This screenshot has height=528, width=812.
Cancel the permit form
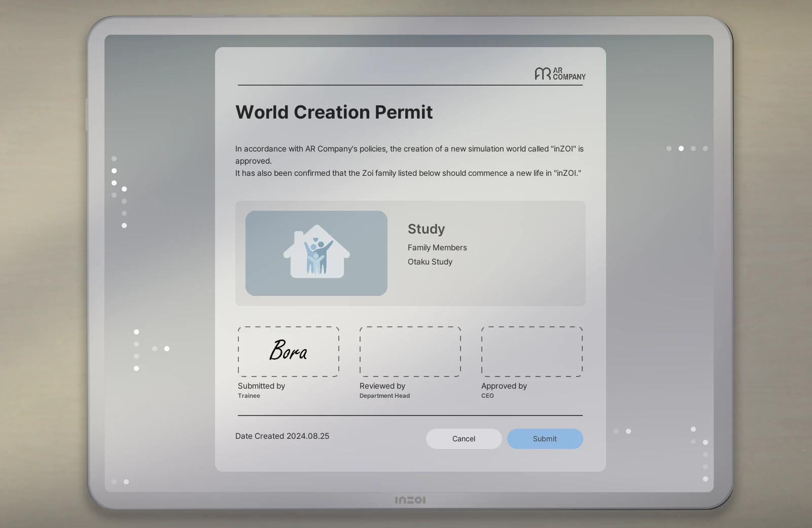(464, 439)
